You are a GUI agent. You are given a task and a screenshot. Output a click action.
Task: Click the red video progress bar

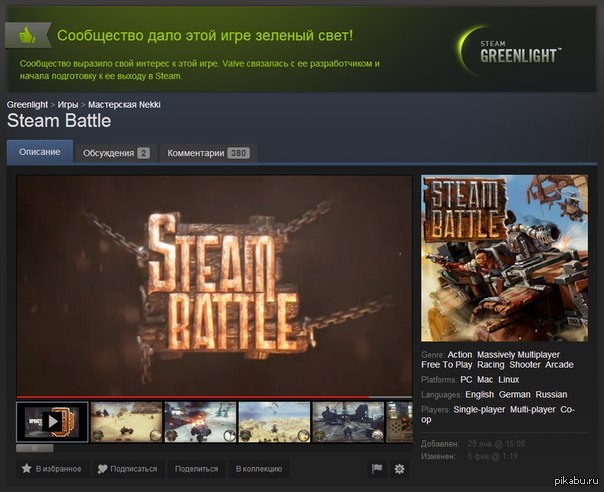coord(200,397)
